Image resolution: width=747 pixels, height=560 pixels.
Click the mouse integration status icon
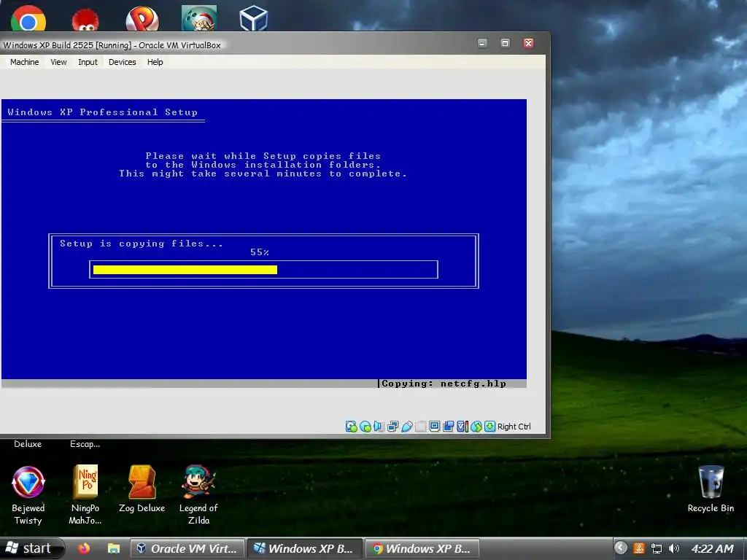[x=476, y=426]
